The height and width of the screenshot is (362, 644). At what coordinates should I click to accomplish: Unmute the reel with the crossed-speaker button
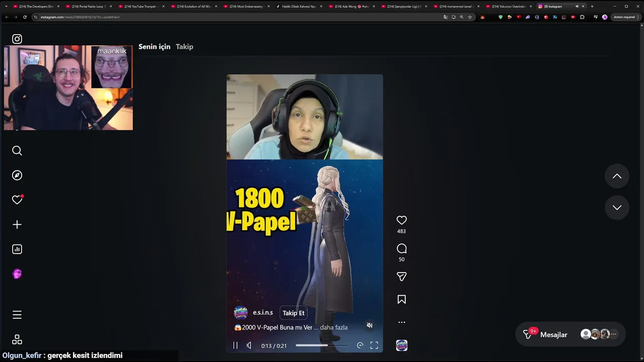[x=369, y=325]
